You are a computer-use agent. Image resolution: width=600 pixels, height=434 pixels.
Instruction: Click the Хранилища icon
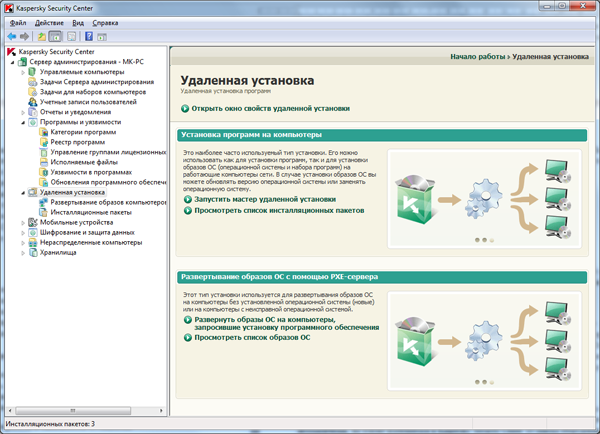pos(33,253)
